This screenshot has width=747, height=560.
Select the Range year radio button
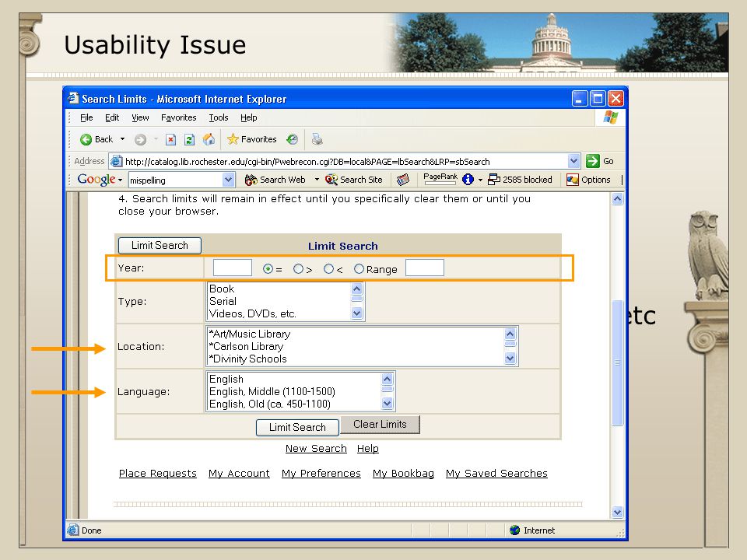359,269
